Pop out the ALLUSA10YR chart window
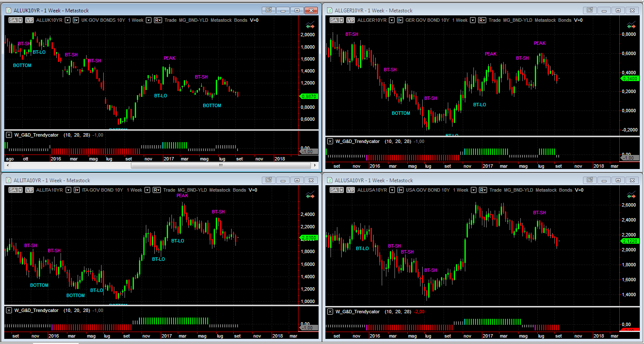This screenshot has height=344, width=644. (589, 180)
